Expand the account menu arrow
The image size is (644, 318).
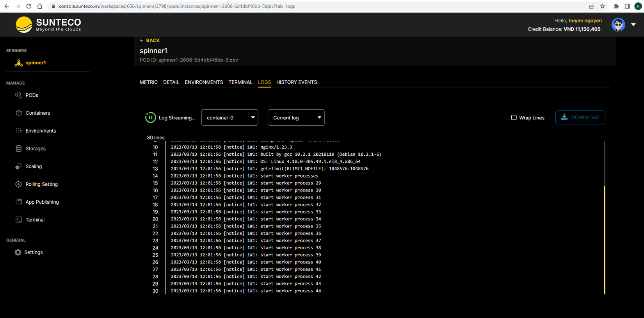[x=633, y=25]
